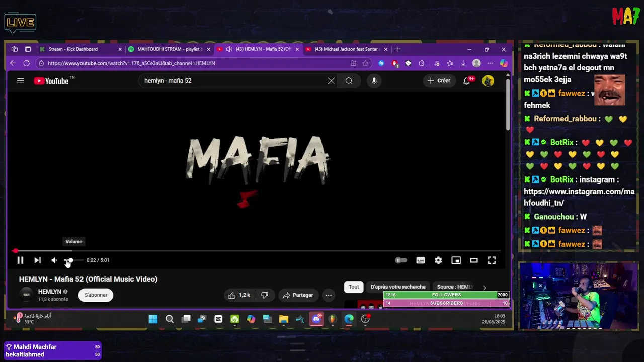The height and width of the screenshot is (362, 644).
Task: Reload the YouTube page
Action: pyautogui.click(x=27, y=63)
